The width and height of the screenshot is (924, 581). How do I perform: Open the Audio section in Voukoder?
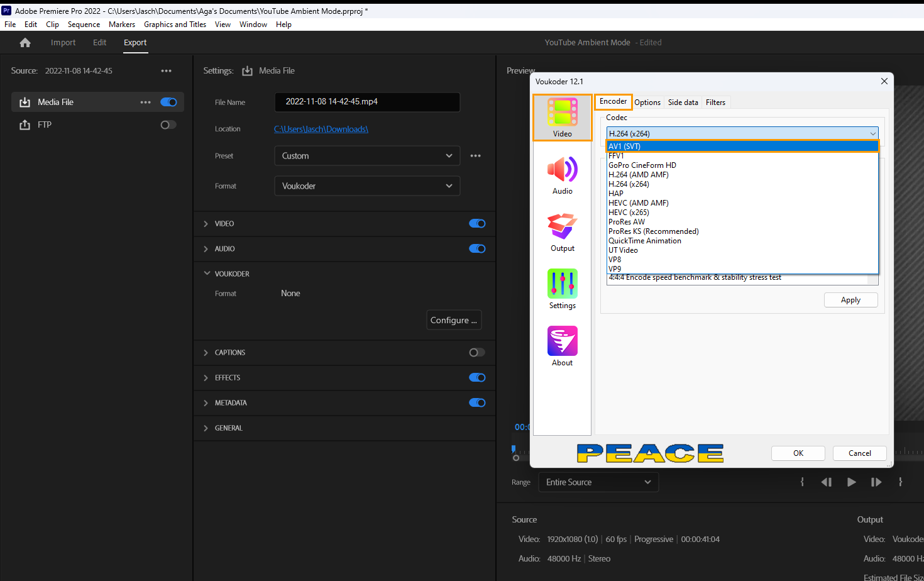[563, 175]
